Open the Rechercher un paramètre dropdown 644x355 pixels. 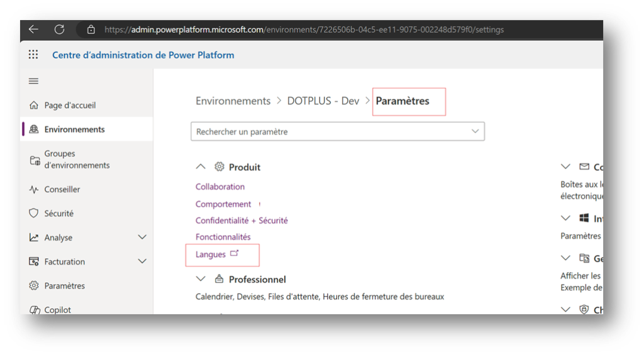point(337,131)
